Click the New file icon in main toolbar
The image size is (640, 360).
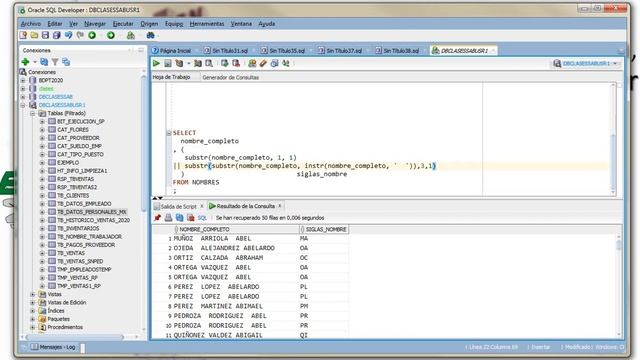point(23,36)
